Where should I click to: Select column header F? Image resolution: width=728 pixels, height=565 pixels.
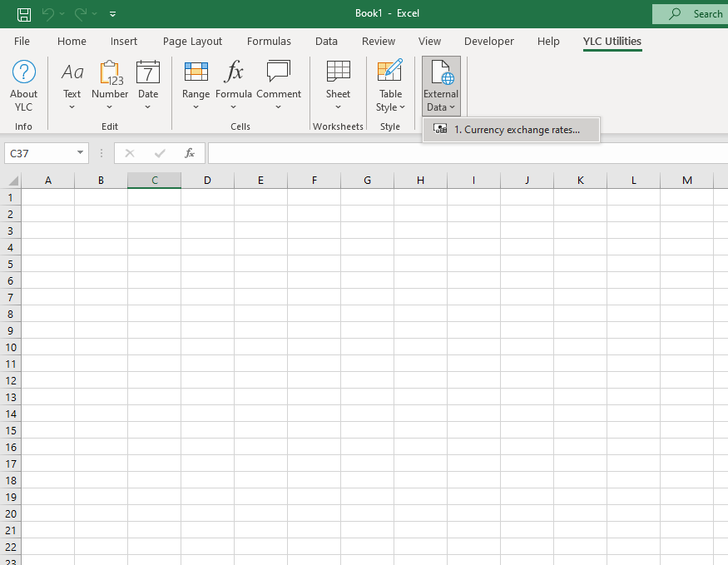[x=314, y=181]
